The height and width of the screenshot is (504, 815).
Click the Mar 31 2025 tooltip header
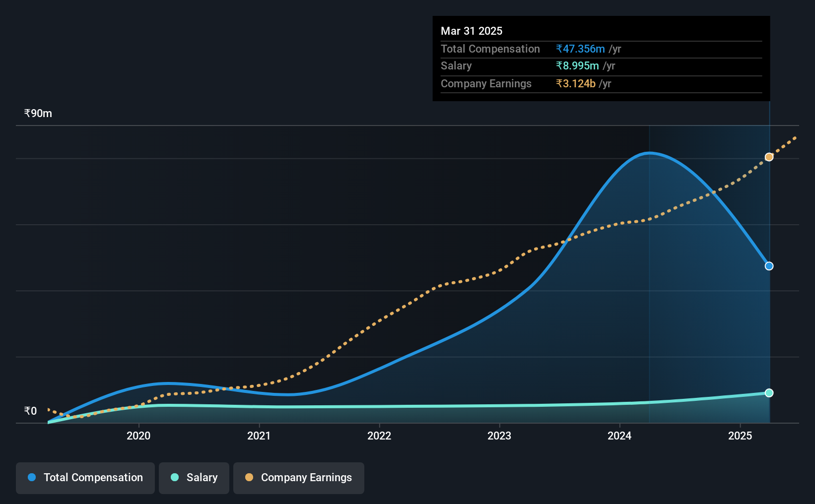(472, 31)
